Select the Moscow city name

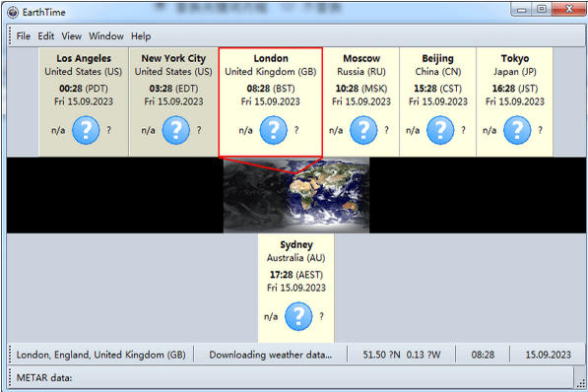(x=361, y=58)
